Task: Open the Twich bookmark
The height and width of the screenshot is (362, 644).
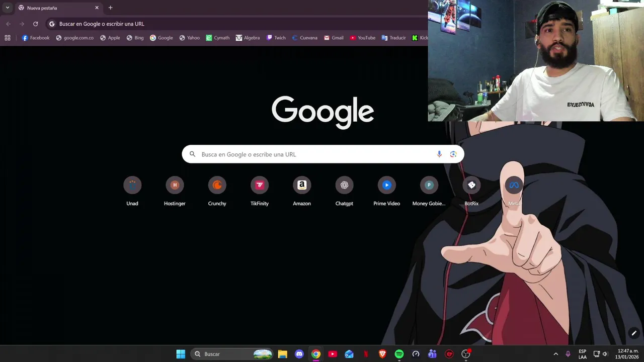Action: pyautogui.click(x=276, y=38)
